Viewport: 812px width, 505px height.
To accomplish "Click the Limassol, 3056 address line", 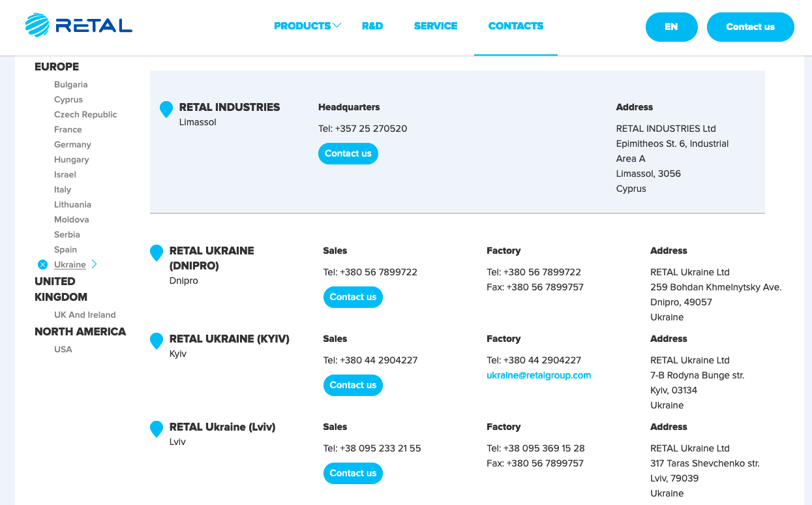I will (x=648, y=174).
